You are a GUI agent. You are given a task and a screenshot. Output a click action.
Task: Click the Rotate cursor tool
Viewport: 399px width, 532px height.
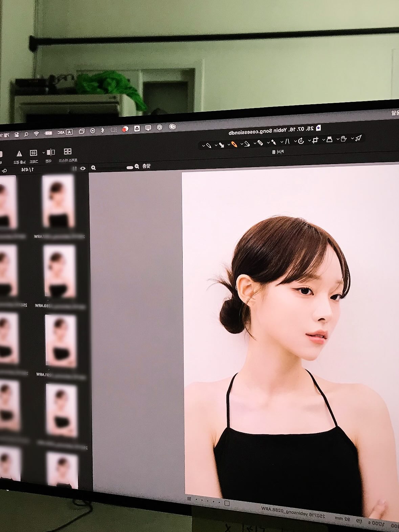301,141
